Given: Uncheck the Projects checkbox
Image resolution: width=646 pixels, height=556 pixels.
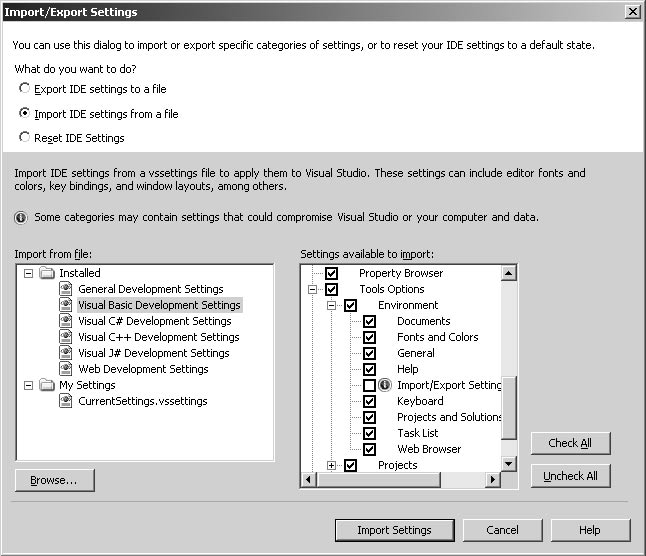Looking at the screenshot, I should pos(351,465).
